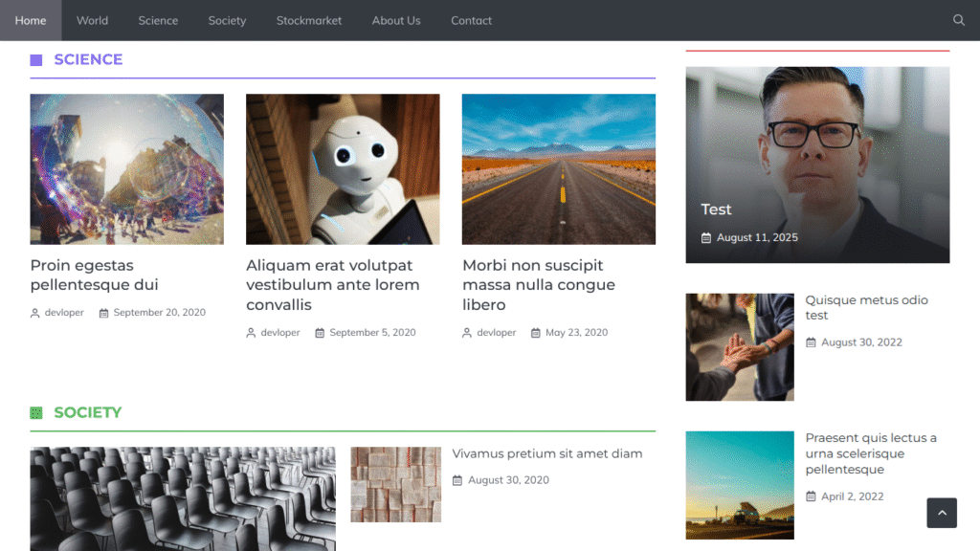
Task: Click the May 23, 2020 date
Action: pyautogui.click(x=576, y=332)
